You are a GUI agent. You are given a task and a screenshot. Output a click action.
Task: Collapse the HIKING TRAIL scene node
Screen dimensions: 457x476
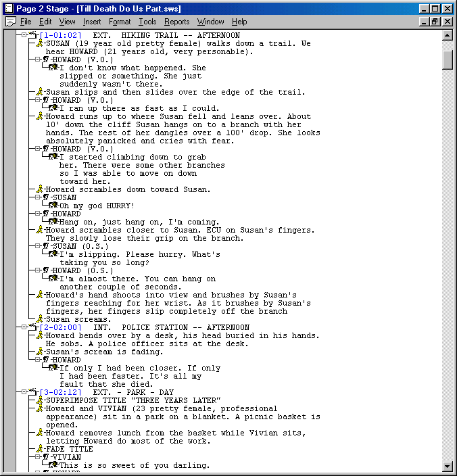24,35
